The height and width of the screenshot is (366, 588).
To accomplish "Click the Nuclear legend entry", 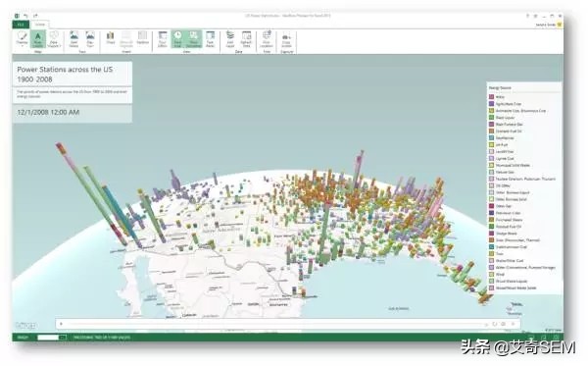I will coord(522,179).
